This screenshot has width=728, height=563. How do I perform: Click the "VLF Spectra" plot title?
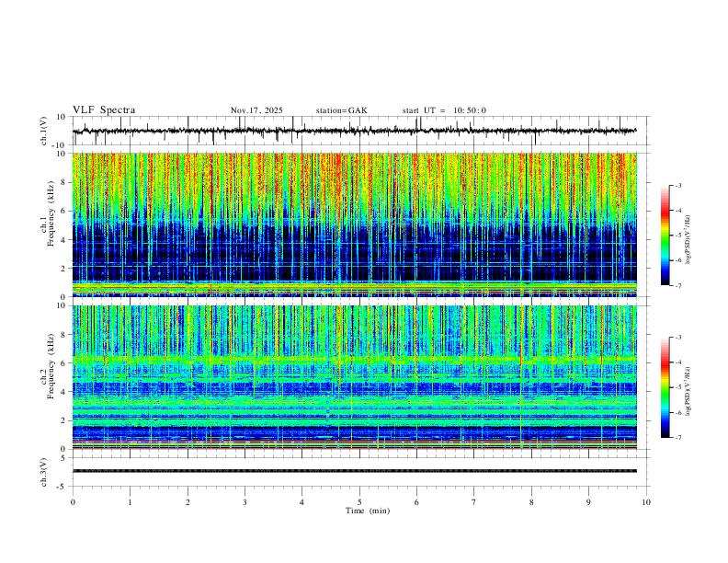point(104,110)
